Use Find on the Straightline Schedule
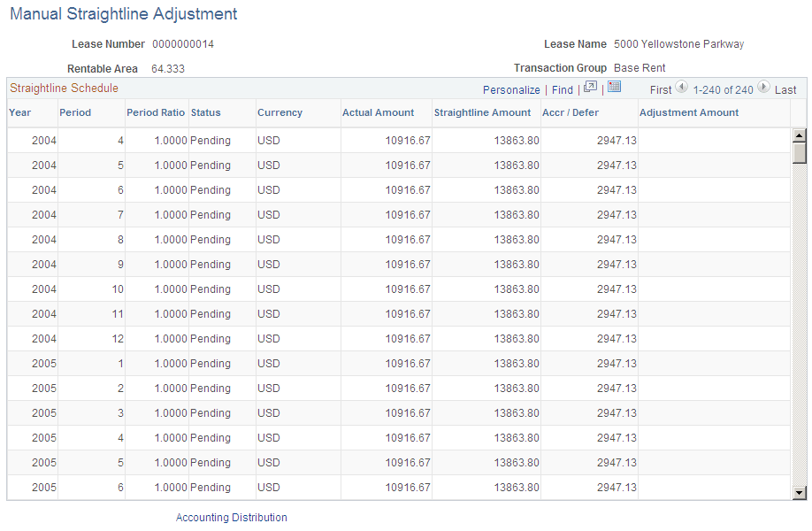812x531 pixels. pos(563,89)
